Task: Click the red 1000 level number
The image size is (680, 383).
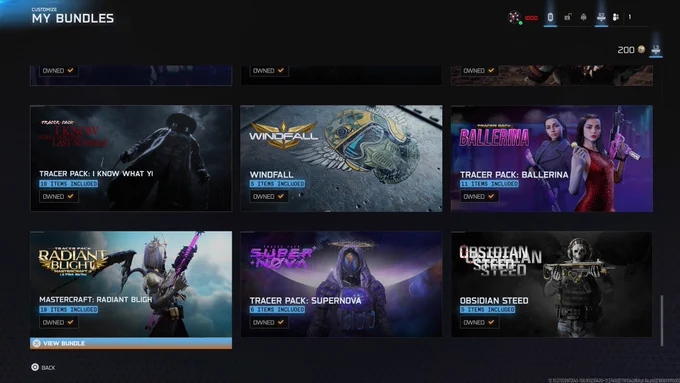Action: 531,18
